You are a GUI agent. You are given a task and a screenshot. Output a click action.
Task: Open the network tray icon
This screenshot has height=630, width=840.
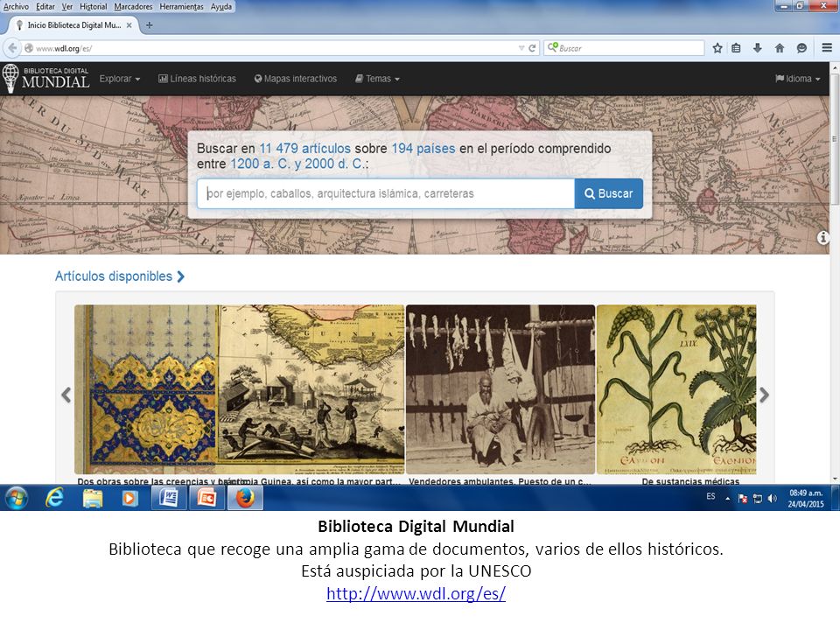[x=757, y=498]
